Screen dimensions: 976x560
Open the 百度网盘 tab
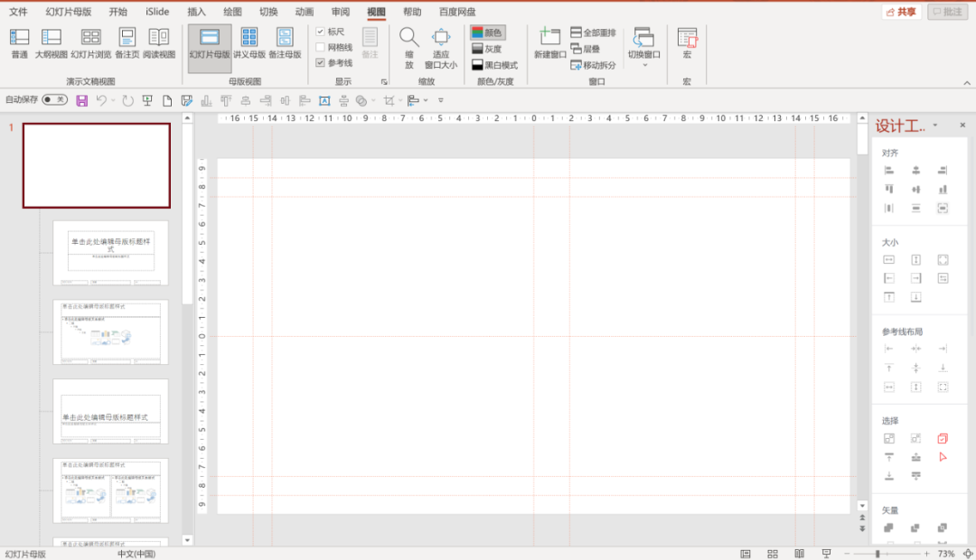[x=457, y=12]
